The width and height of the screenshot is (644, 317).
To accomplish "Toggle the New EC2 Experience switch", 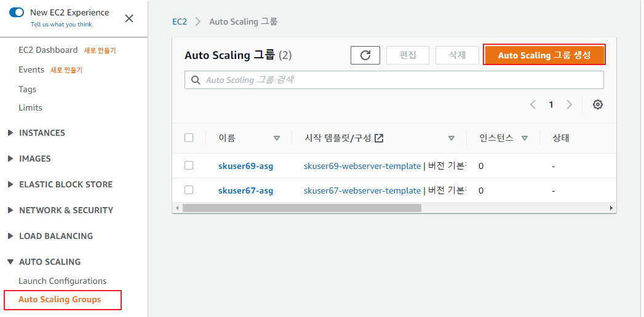I will point(17,12).
